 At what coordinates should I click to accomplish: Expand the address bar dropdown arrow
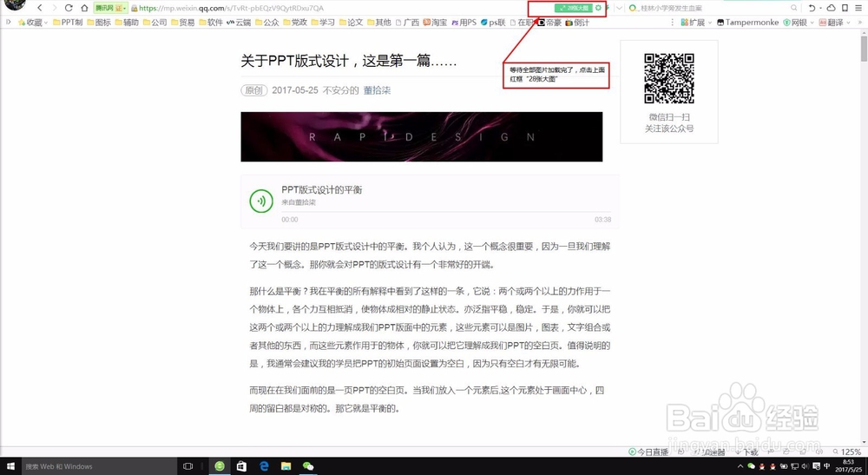point(619,9)
